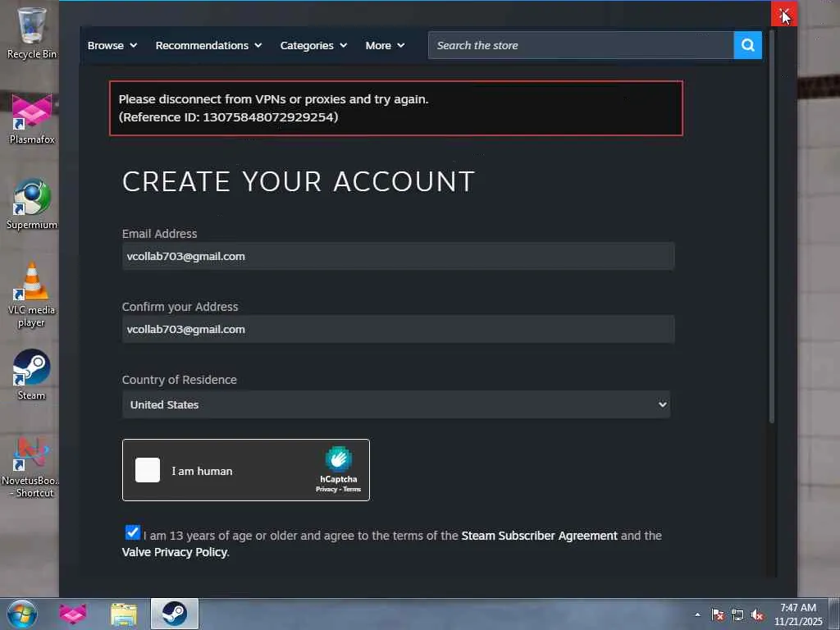Select the Supermium desktop shortcut
This screenshot has width=840, height=630.
point(32,204)
